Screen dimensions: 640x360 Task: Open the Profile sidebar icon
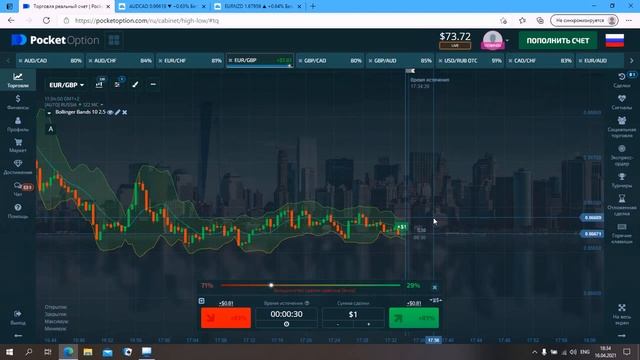18,124
